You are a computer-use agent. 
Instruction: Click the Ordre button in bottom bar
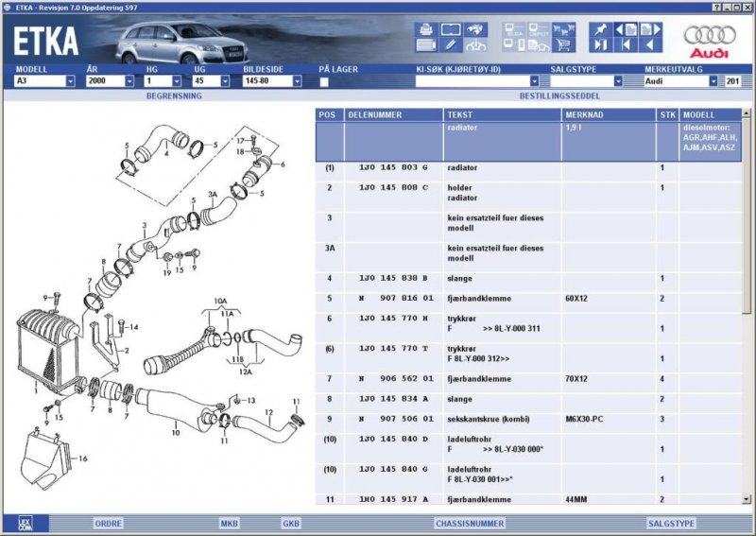click(x=108, y=523)
